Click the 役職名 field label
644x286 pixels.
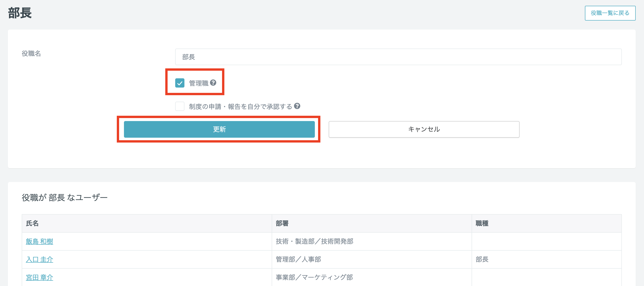click(x=31, y=53)
